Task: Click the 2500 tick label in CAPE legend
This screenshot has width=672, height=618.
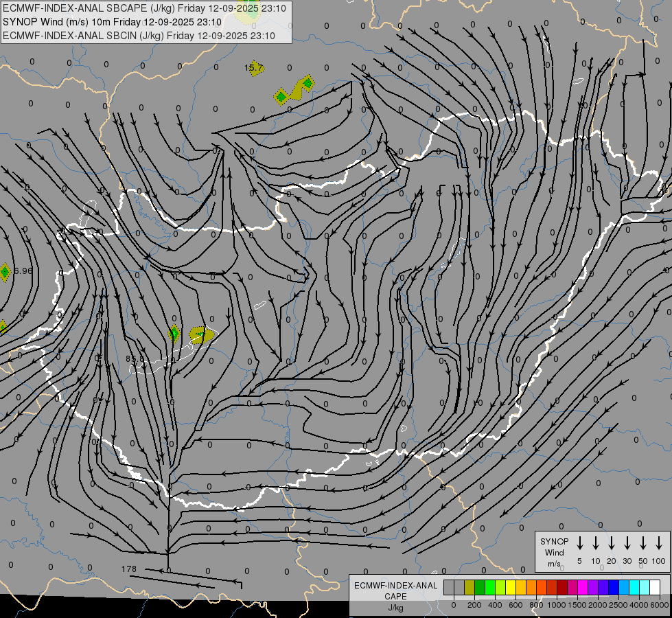Action: [618, 605]
